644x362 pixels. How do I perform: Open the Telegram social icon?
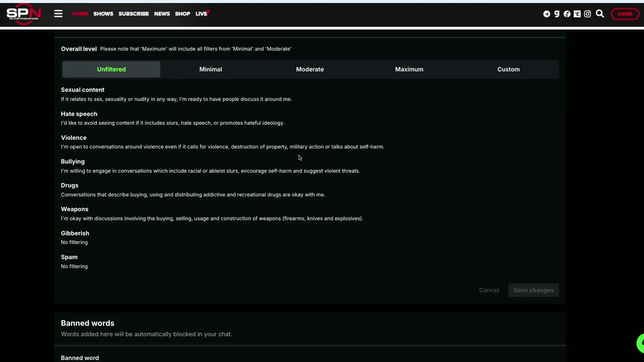point(546,14)
